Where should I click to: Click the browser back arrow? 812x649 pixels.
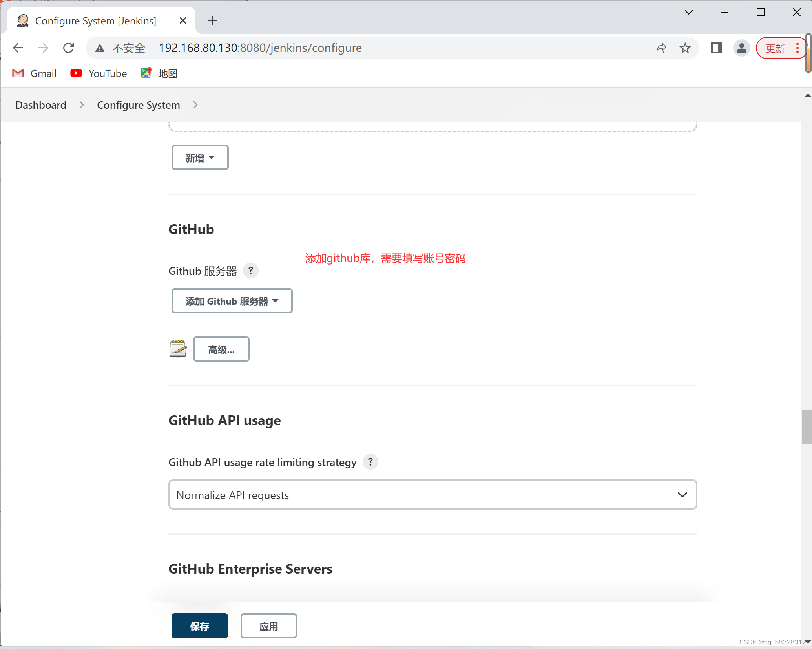(18, 48)
